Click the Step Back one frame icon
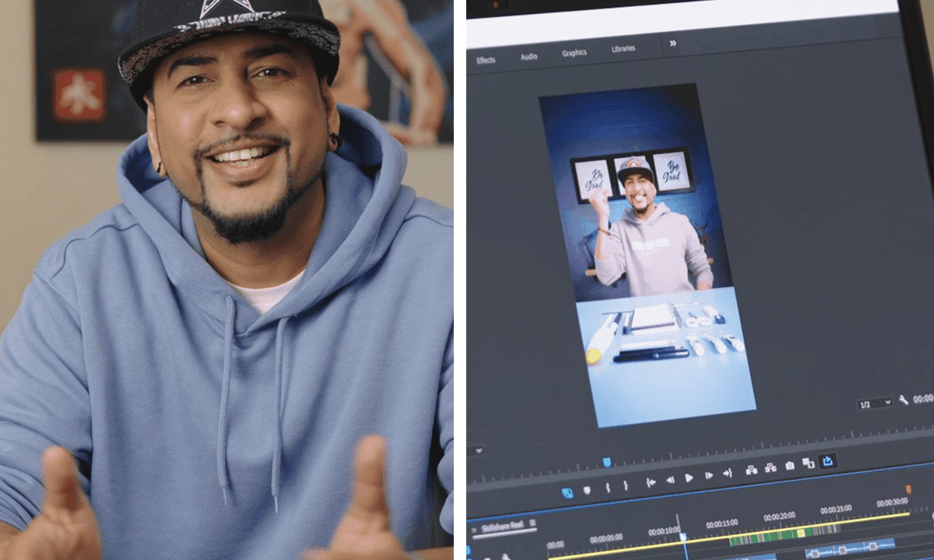The height and width of the screenshot is (560, 934). [x=669, y=477]
